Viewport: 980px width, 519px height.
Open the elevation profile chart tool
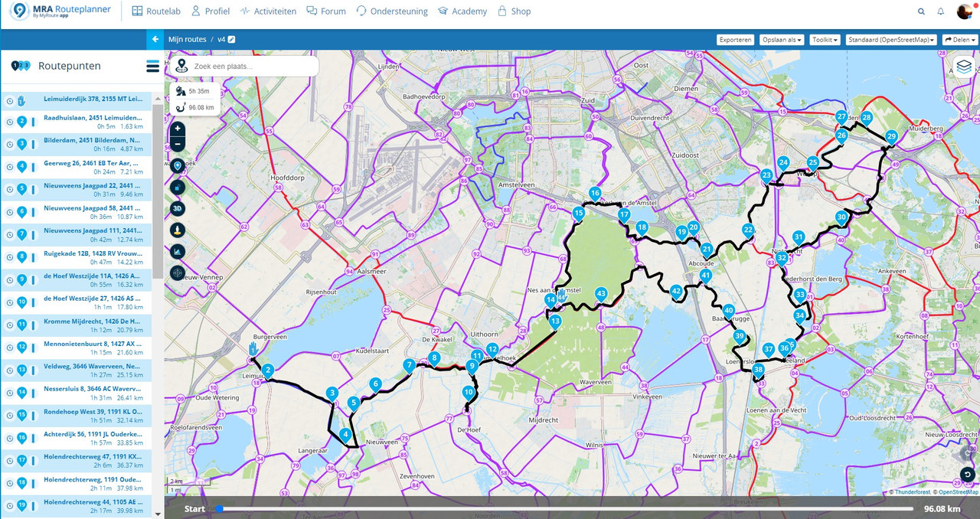[178, 251]
